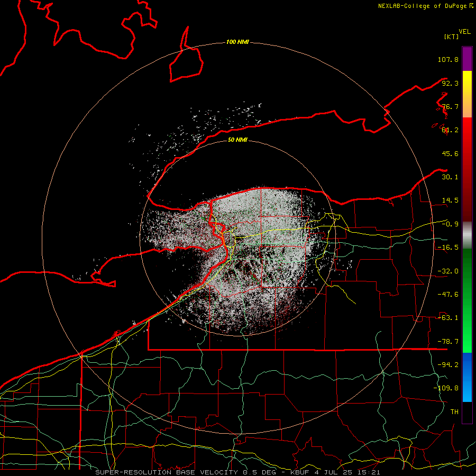Click the -94.2 velocity scale value
The height and width of the screenshot is (476, 476).
tap(448, 364)
